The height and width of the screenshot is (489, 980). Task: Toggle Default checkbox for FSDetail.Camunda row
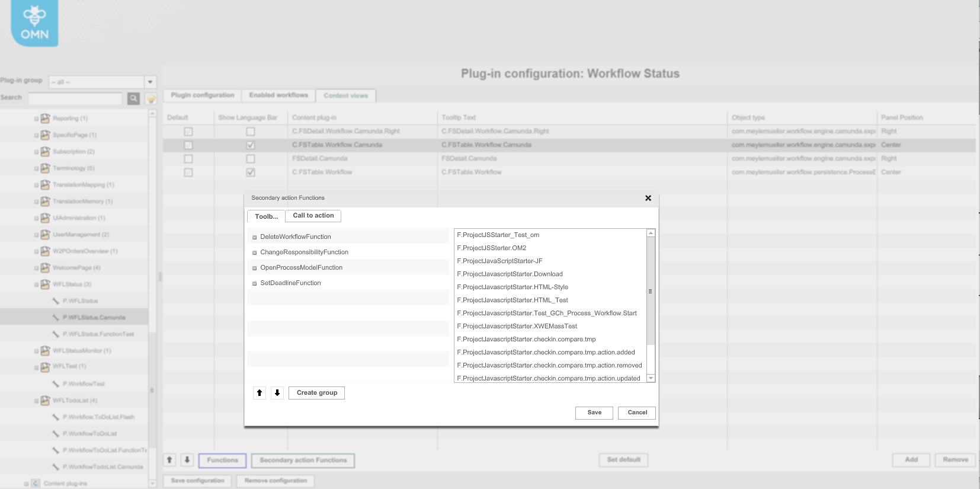point(188,159)
